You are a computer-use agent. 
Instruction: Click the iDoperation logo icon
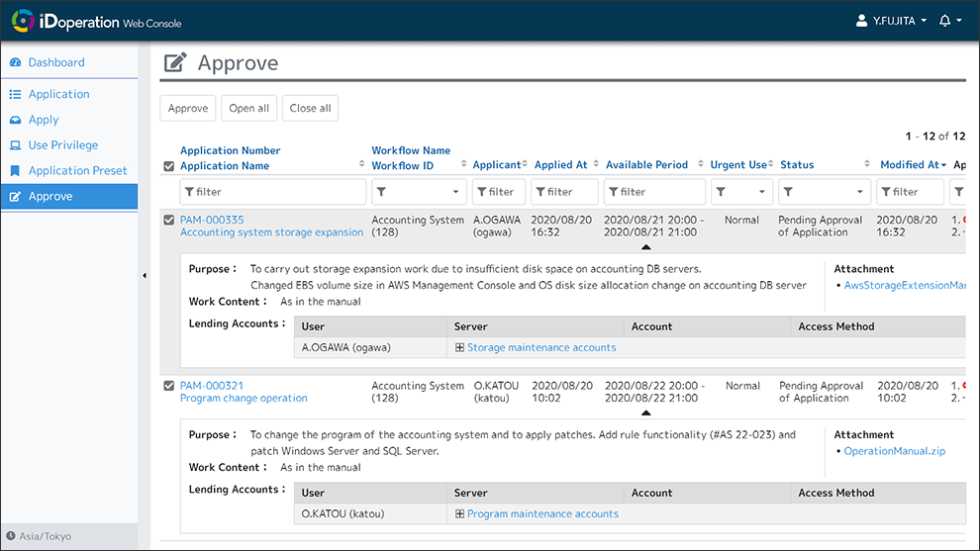point(23,21)
